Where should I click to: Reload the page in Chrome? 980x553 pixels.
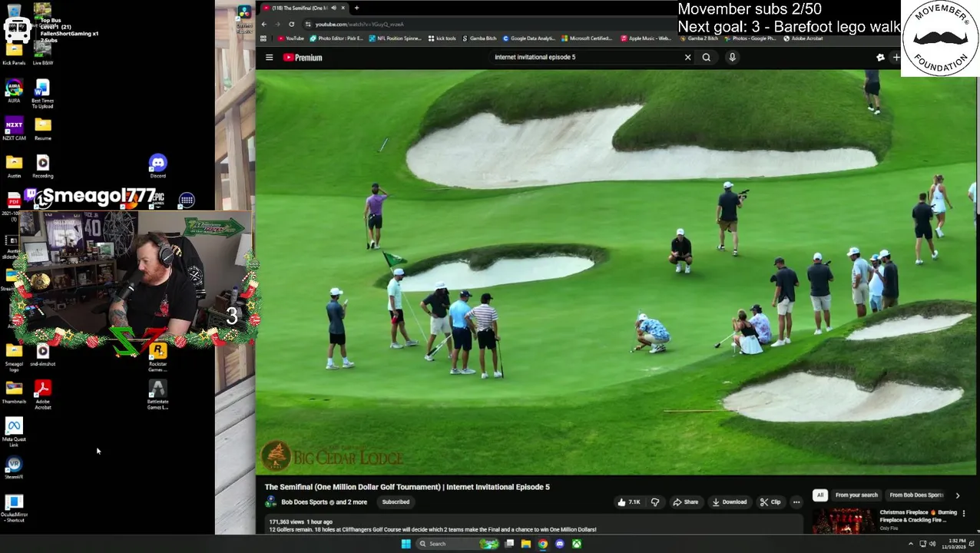(291, 24)
